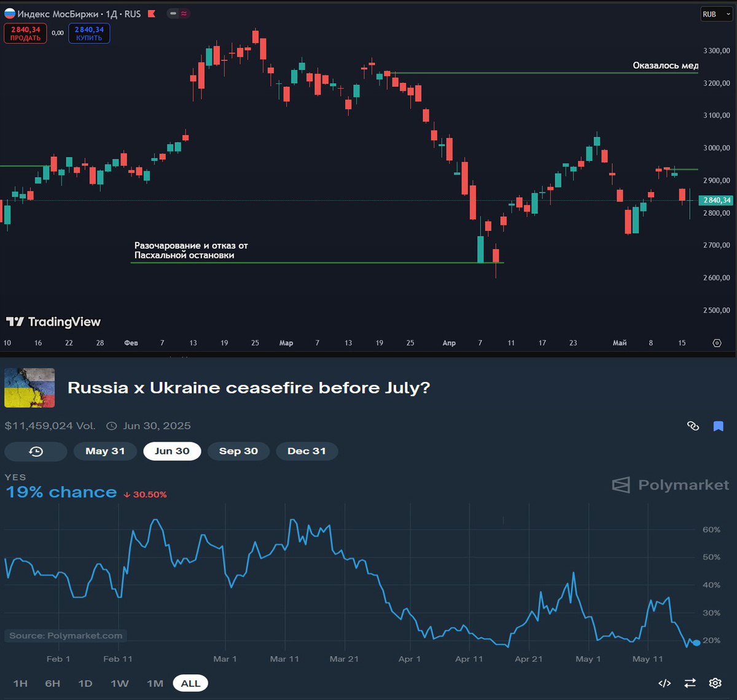Click the 2 840,34 current price label on price axis
Screen dimensions: 737x700
click(x=717, y=200)
